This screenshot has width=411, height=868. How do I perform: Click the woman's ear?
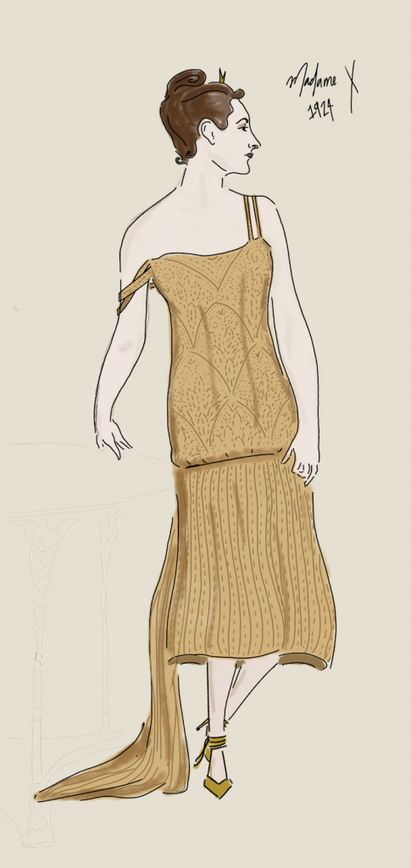(x=209, y=131)
